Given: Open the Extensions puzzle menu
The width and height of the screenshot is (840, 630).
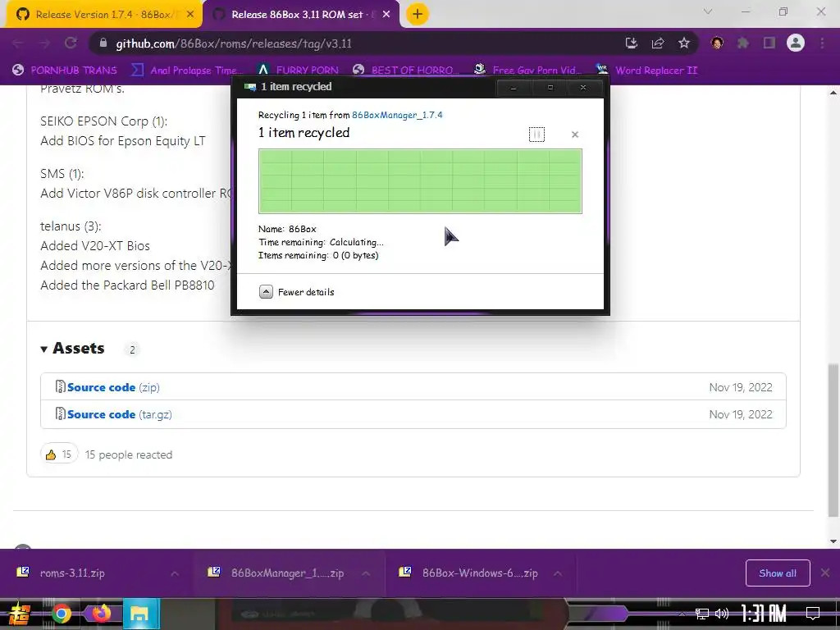Looking at the screenshot, I should click(x=743, y=43).
